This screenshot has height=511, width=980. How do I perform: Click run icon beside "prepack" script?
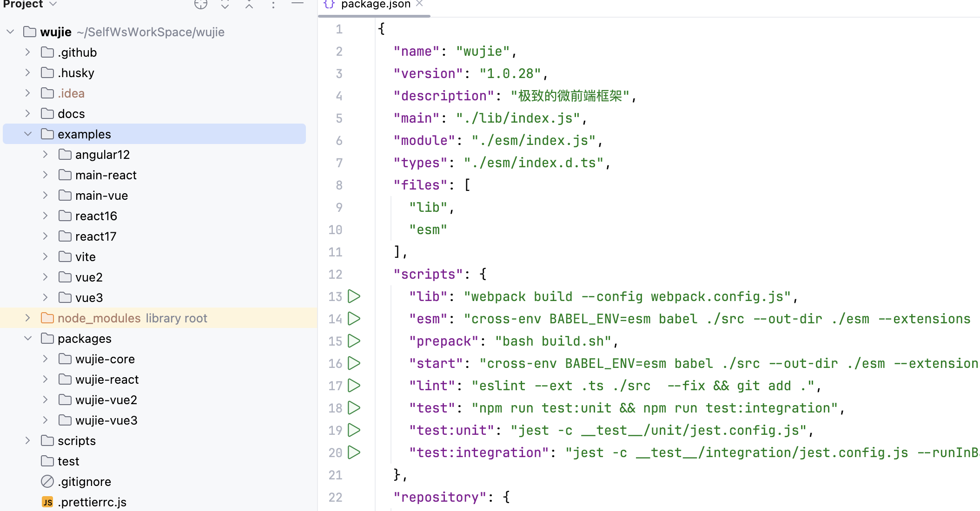[354, 341]
